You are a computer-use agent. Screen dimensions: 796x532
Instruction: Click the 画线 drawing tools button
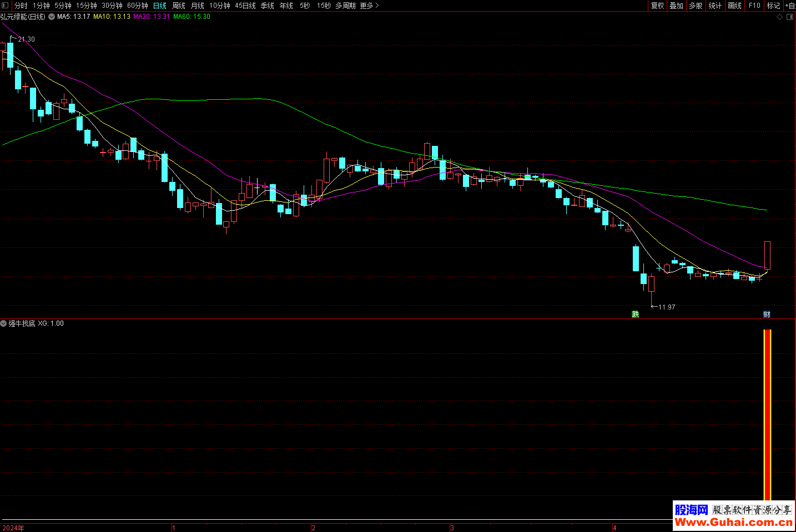[x=735, y=6]
